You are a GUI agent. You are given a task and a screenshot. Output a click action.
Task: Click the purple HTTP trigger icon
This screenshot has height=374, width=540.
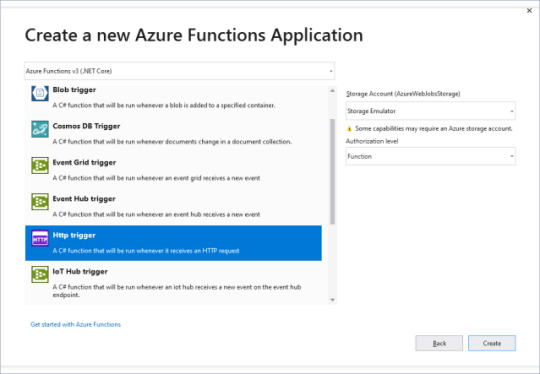40,238
